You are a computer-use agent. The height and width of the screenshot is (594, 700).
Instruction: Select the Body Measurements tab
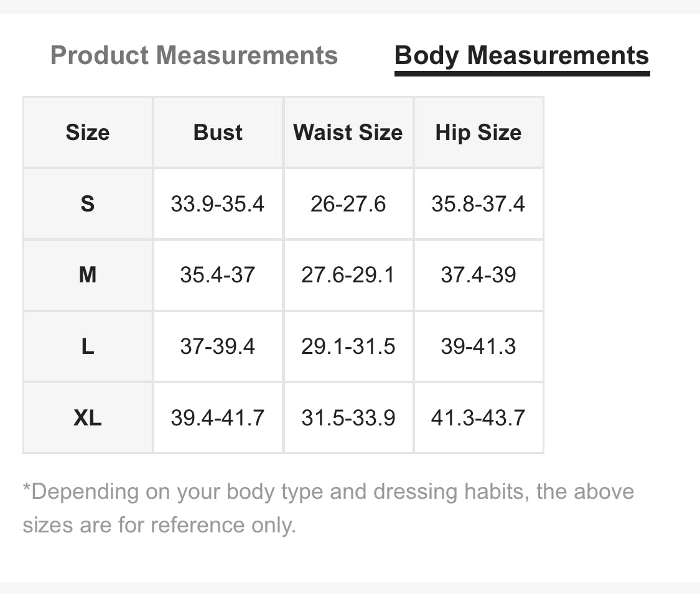click(521, 55)
